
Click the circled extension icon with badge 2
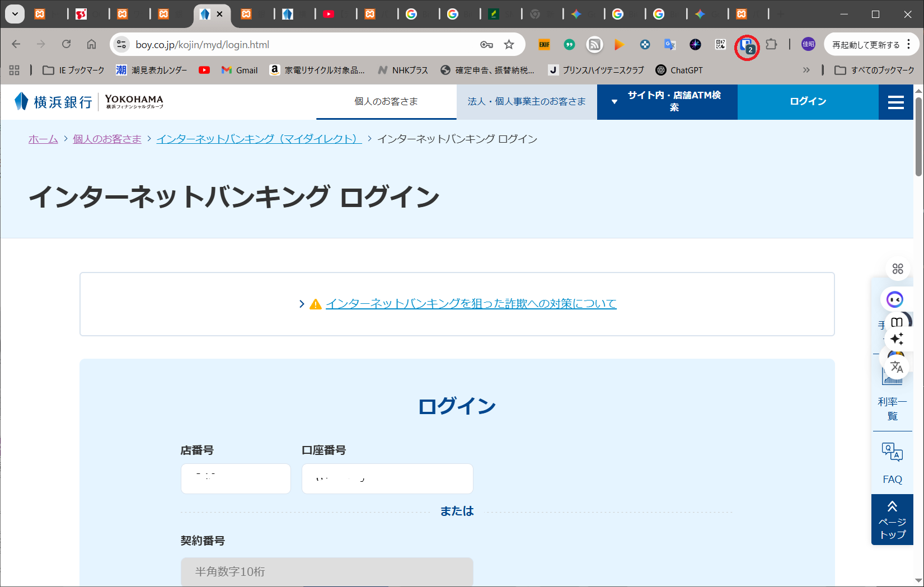[747, 46]
